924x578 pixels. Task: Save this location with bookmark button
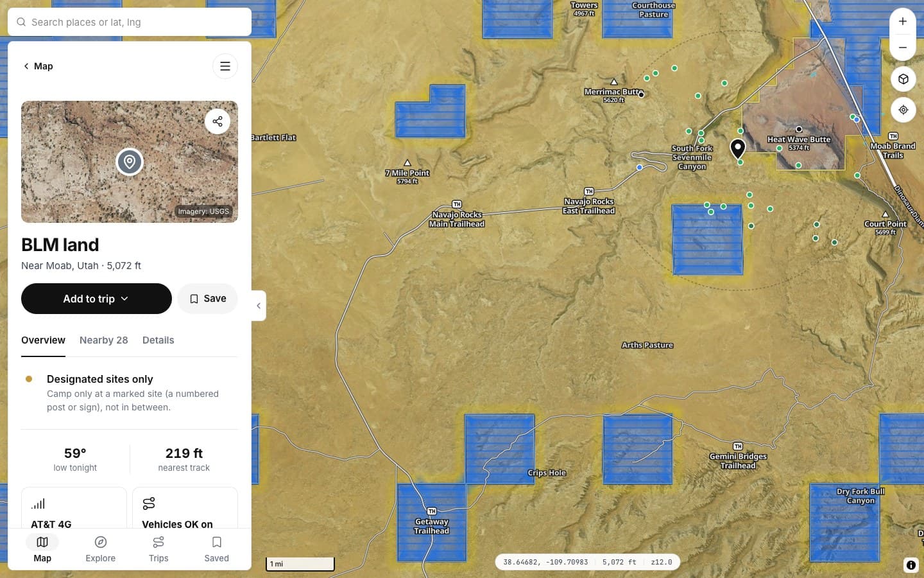click(207, 299)
